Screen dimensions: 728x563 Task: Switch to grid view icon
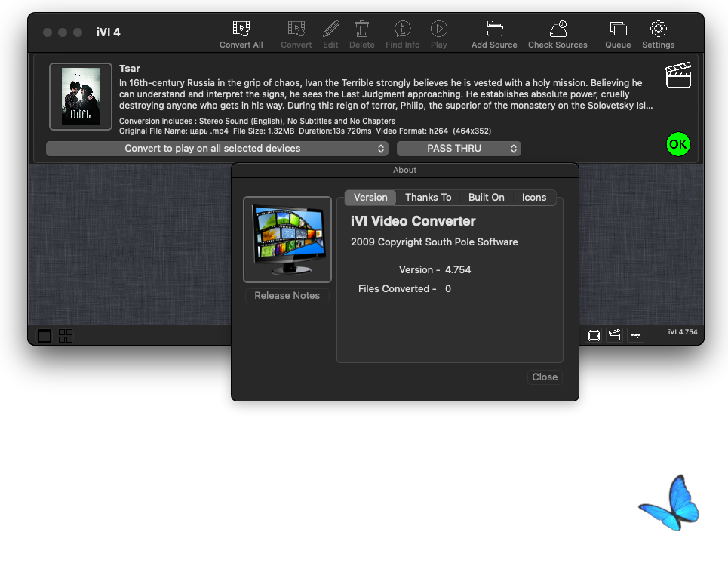point(66,335)
